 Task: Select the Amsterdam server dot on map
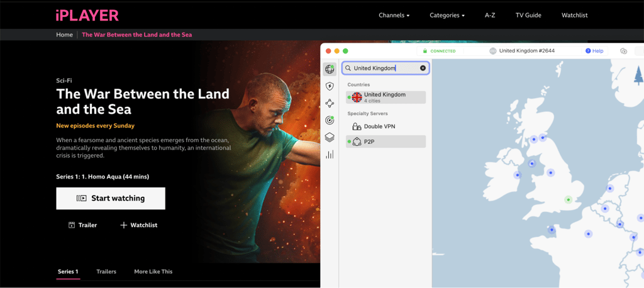609,189
